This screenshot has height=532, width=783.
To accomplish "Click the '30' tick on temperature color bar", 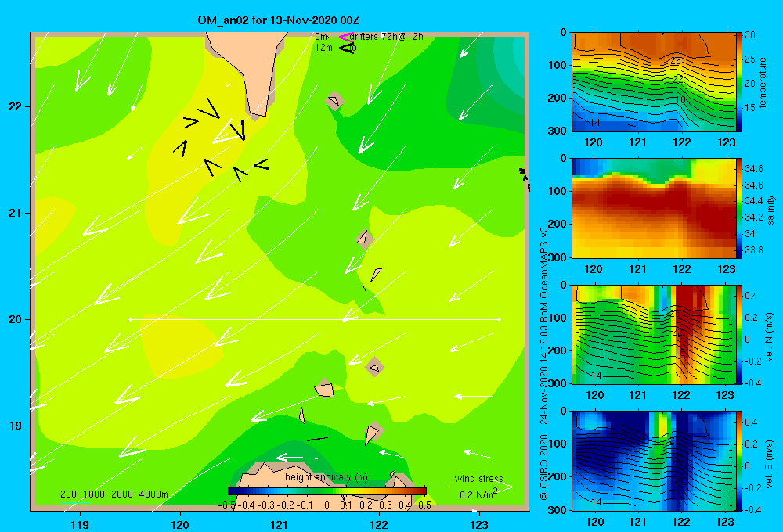I will pyautogui.click(x=750, y=35).
